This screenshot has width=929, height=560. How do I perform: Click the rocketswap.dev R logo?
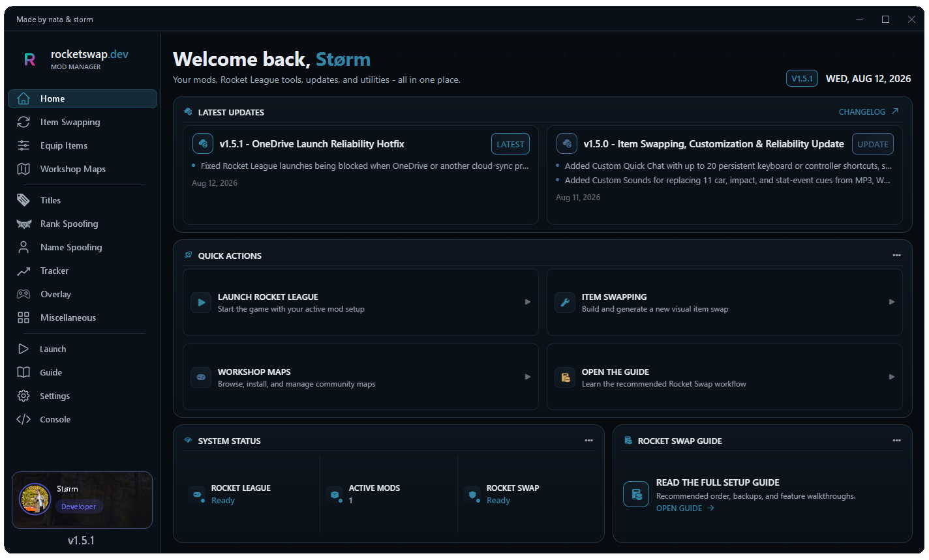tap(30, 59)
